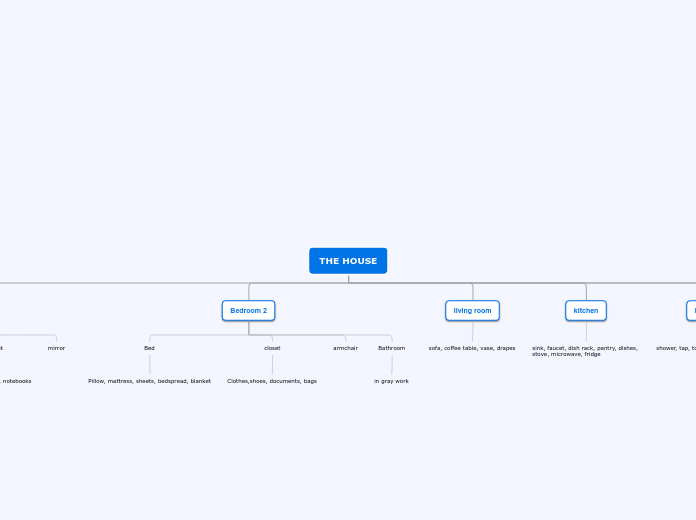Click empty canvas directly above THE HOUSE
The width and height of the screenshot is (696, 520).
tap(348, 150)
